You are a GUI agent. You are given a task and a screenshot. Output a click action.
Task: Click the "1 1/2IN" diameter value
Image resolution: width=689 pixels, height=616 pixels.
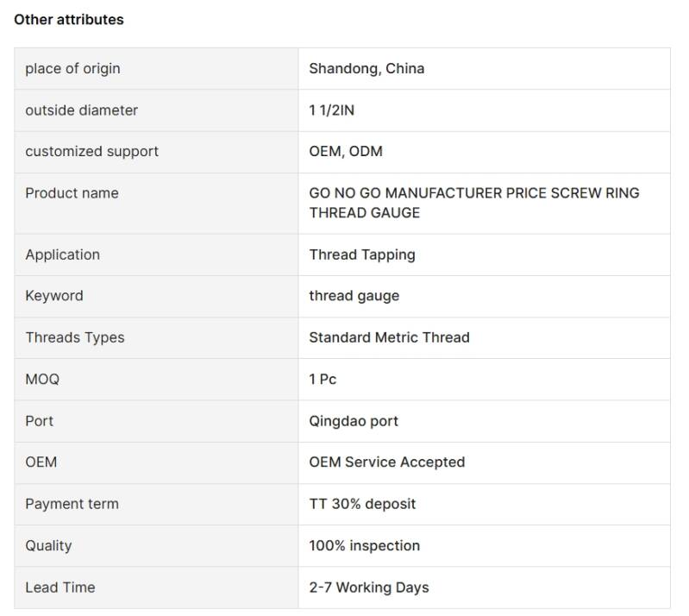331,110
